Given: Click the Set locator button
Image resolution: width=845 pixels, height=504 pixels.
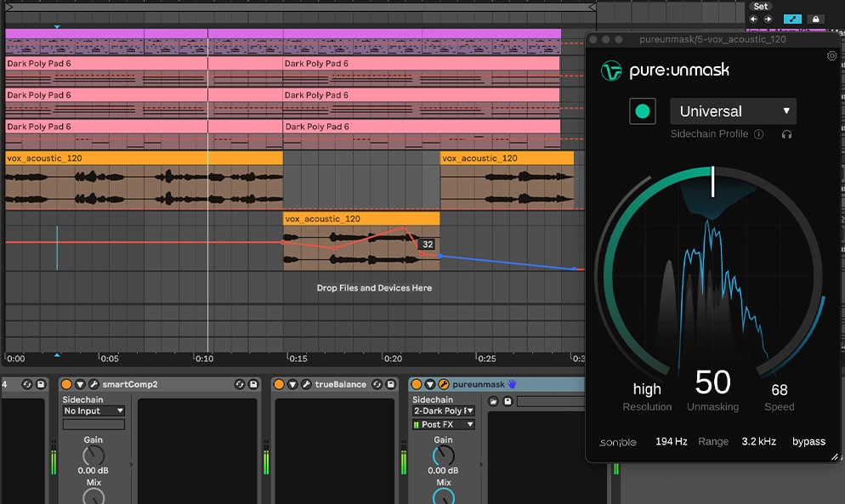Looking at the screenshot, I should point(760,6).
